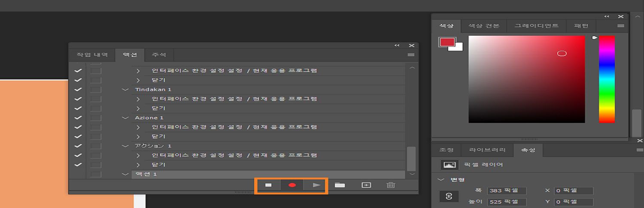Image resolution: width=644 pixels, height=208 pixels.
Task: Collapse the Tindakan 1 action
Action: 125,89
